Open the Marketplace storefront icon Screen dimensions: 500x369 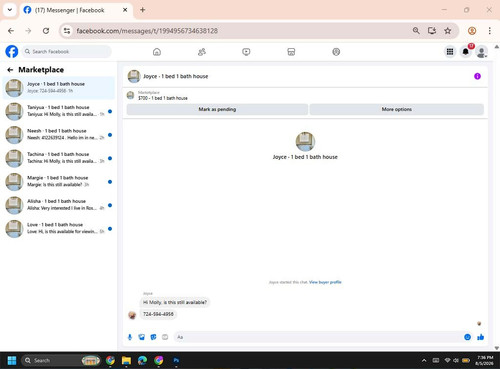[291, 52]
